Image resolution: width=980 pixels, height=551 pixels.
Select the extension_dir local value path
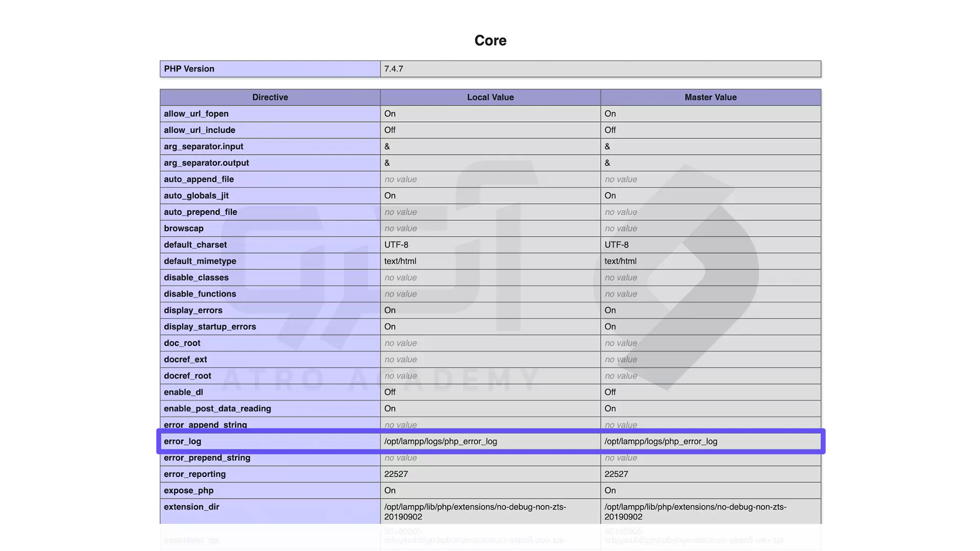[475, 512]
